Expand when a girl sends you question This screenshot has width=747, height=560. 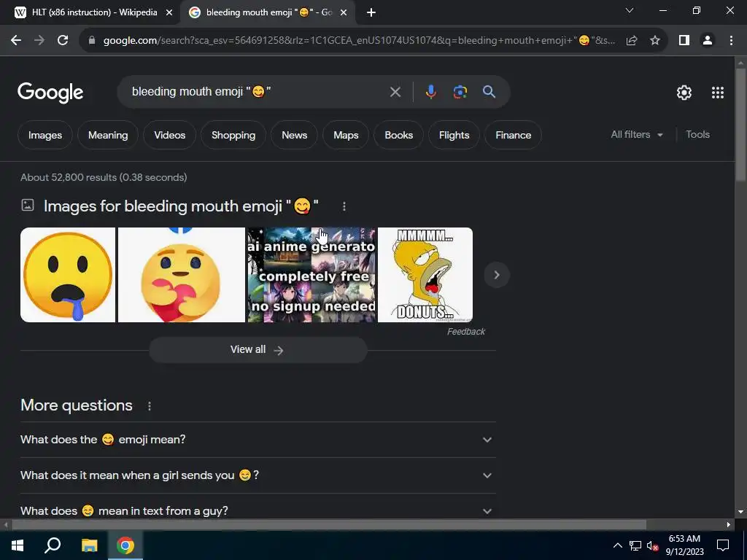pyautogui.click(x=258, y=475)
